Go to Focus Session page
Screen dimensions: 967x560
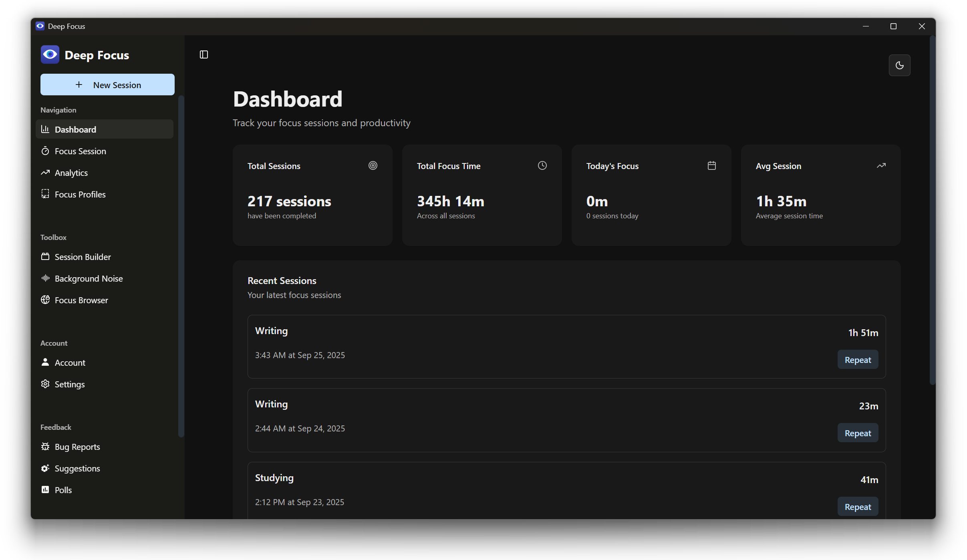pos(105,151)
